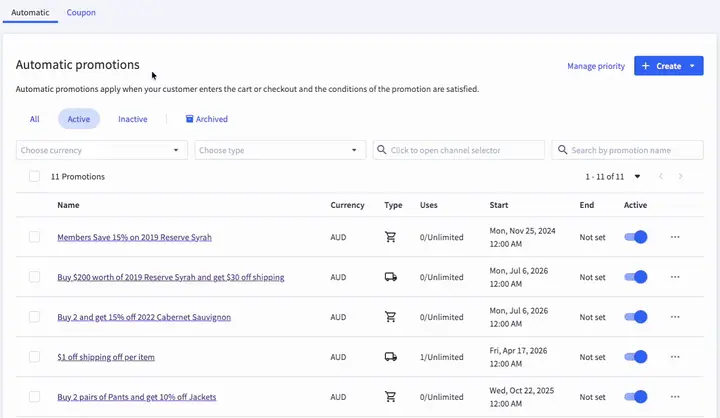Screen dimensions: 720x418
Task: Open more actions for Pants and Jackets row
Action: point(675,397)
